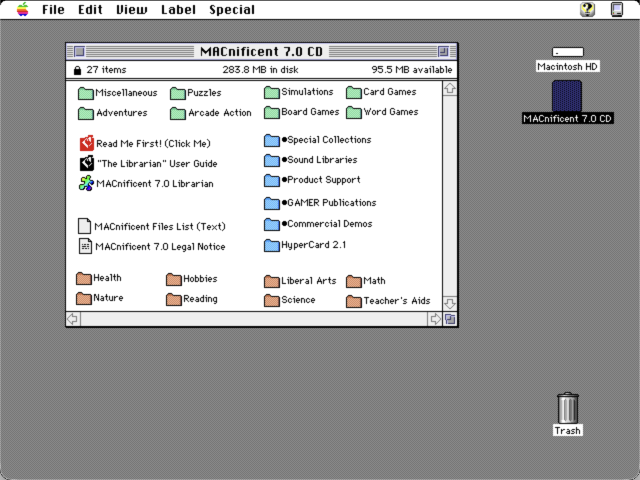Click the "283.8 MB in disk" text
640x480 pixels.
[260, 70]
